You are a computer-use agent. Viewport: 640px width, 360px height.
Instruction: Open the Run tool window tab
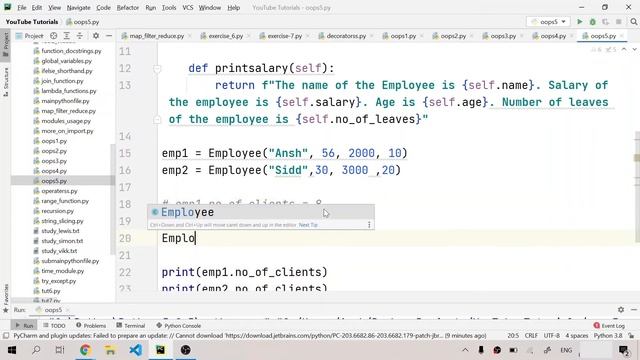point(24,326)
